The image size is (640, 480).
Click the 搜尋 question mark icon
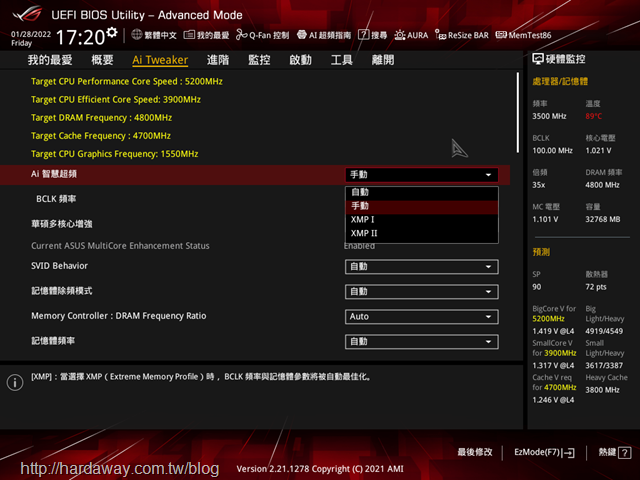tap(363, 35)
